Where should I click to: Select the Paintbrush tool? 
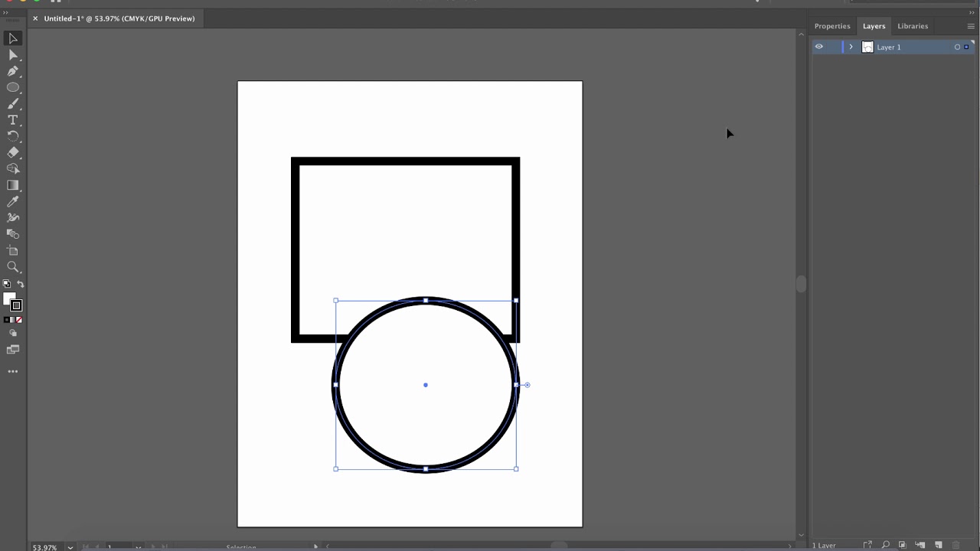coord(13,104)
